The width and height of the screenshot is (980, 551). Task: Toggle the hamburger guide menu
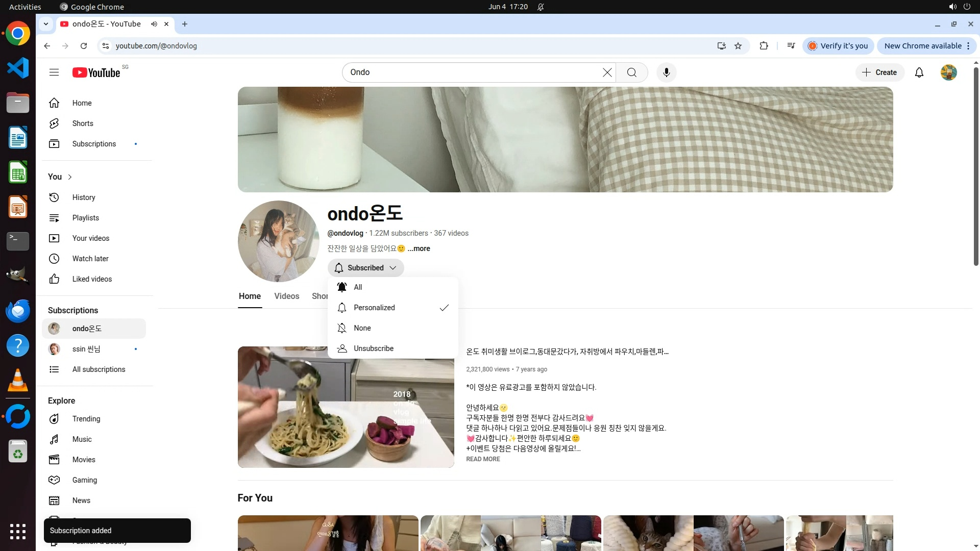pos(54,72)
